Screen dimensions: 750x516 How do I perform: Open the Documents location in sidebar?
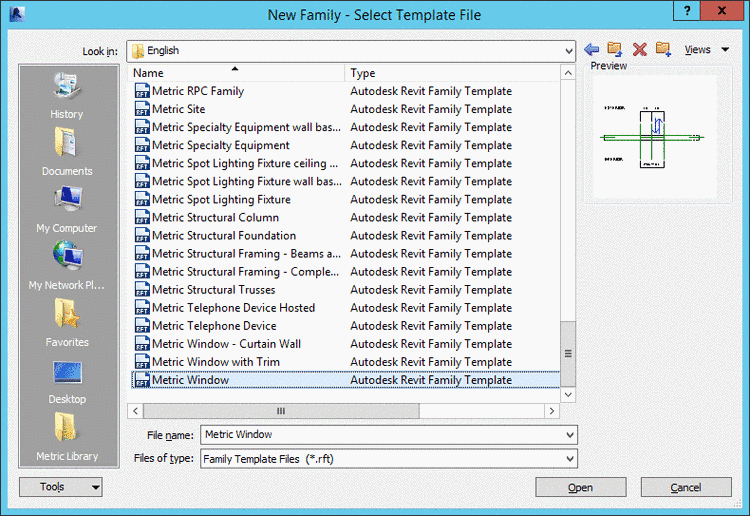click(66, 152)
